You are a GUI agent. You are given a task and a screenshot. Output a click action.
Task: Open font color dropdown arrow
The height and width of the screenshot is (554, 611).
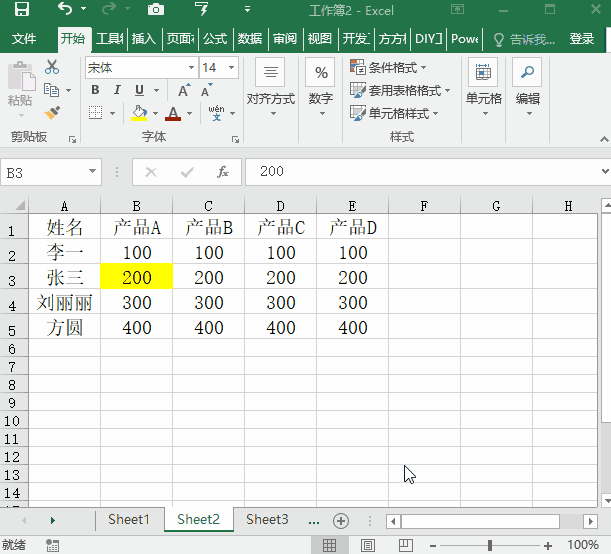pyautogui.click(x=190, y=113)
